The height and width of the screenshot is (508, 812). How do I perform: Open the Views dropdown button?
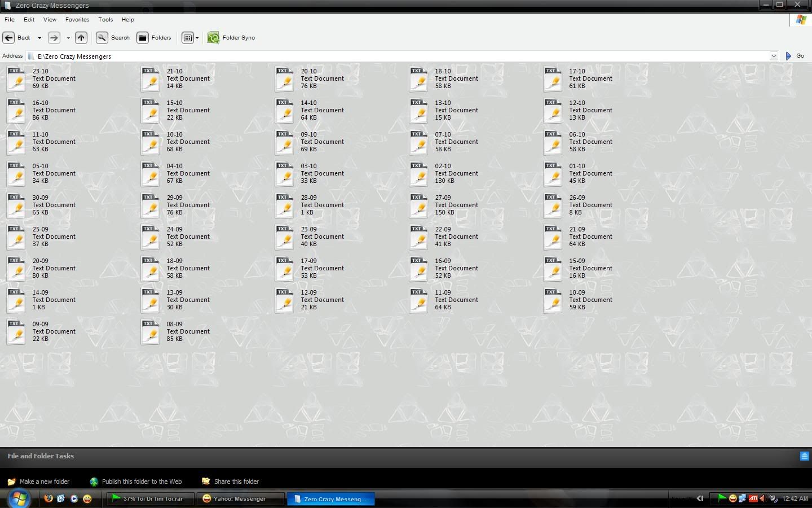pos(191,38)
